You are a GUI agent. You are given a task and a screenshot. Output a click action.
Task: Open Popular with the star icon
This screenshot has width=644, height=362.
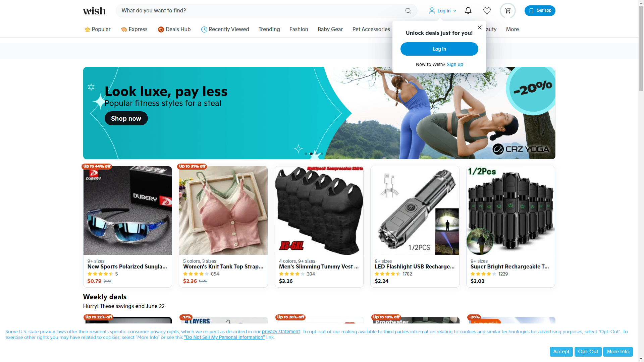(x=97, y=29)
